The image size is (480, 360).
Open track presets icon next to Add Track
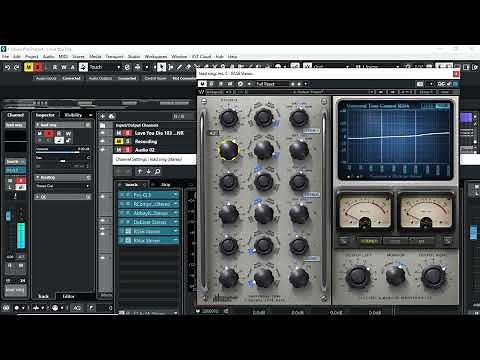[x=112, y=116]
